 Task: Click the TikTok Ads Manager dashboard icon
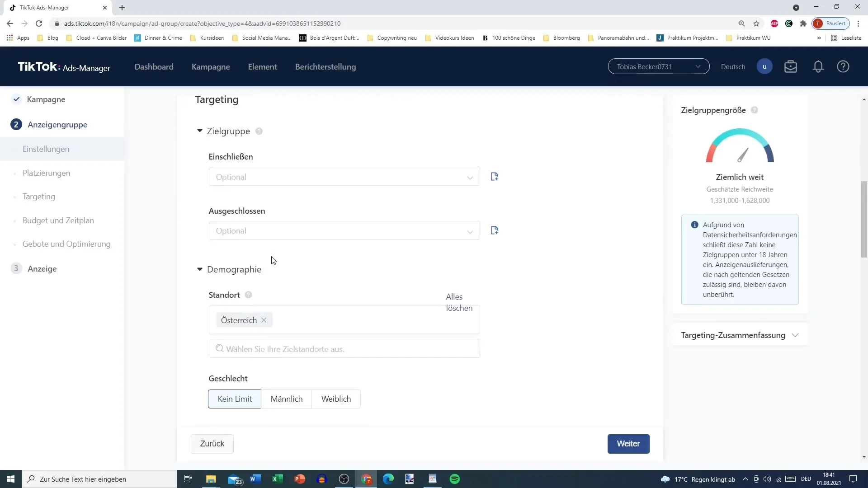154,66
